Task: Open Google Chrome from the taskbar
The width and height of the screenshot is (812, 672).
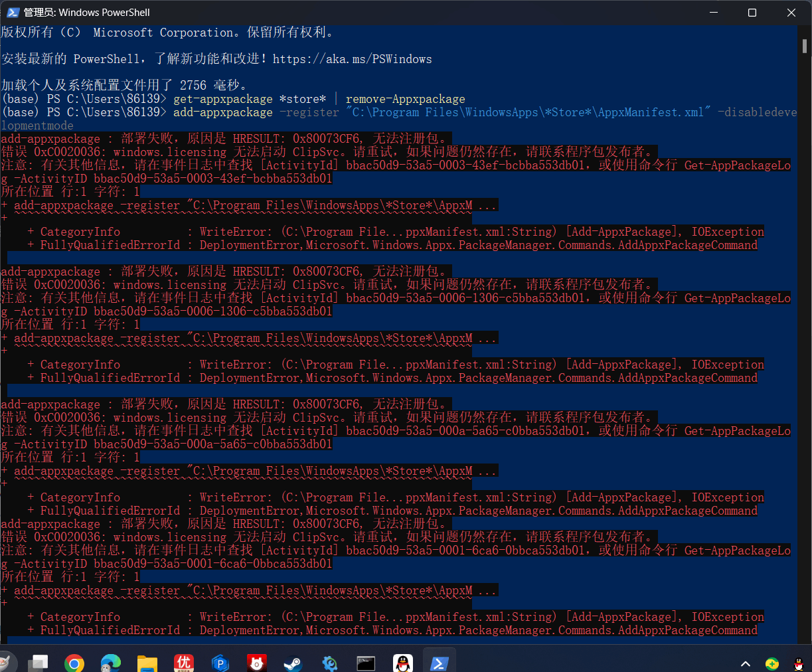Action: (74, 663)
